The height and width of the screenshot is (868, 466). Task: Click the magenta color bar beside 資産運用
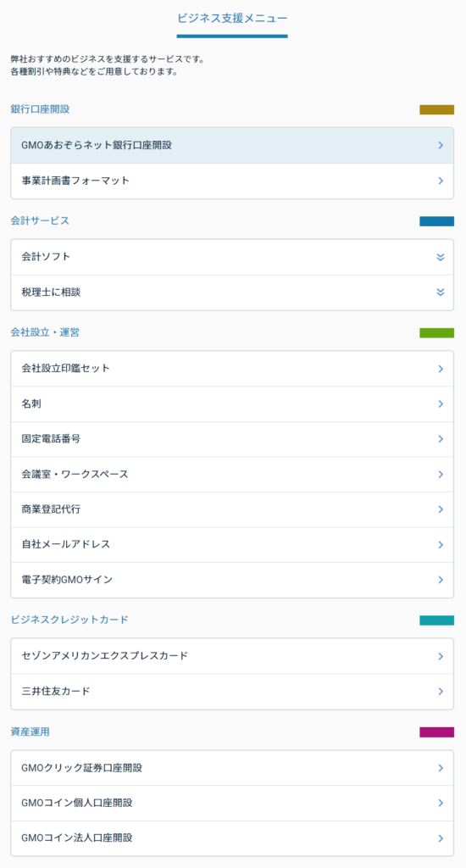coord(436,732)
